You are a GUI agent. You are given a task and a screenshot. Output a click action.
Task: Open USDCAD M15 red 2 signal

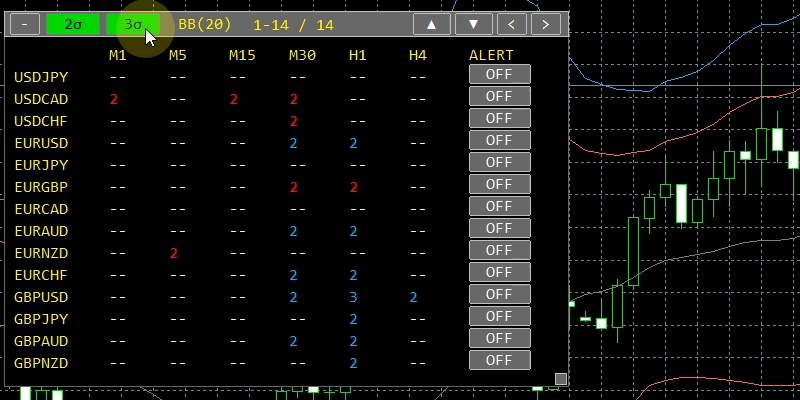point(234,99)
